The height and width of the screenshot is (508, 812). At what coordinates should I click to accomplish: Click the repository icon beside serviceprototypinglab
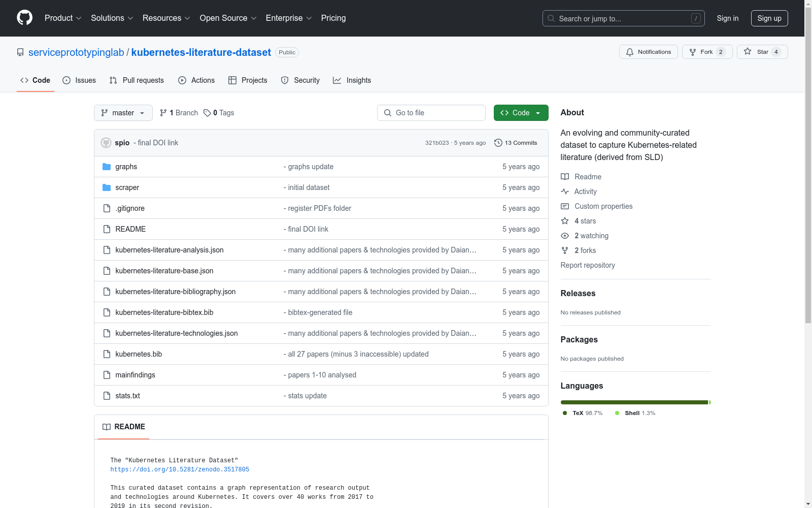pyautogui.click(x=20, y=52)
